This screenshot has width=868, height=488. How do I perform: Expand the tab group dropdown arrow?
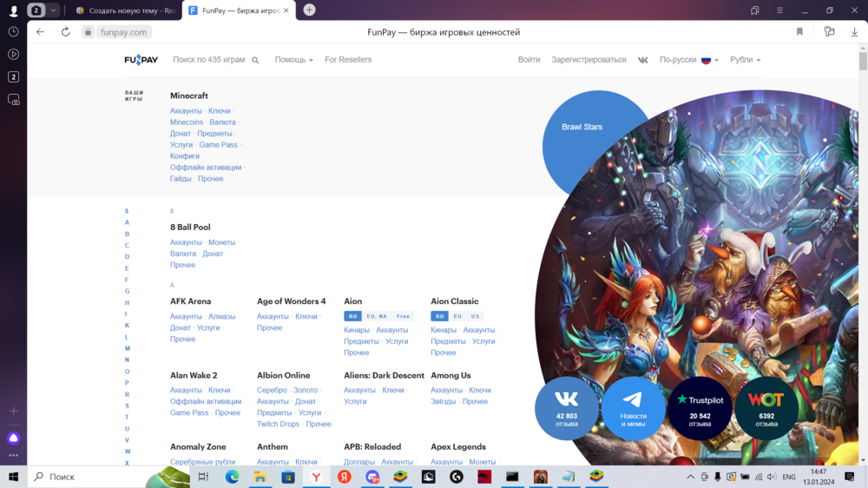[x=53, y=10]
